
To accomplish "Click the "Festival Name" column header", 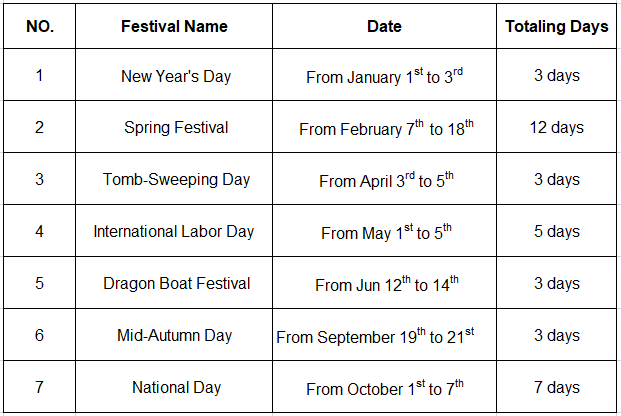I will pyautogui.click(x=174, y=27).
